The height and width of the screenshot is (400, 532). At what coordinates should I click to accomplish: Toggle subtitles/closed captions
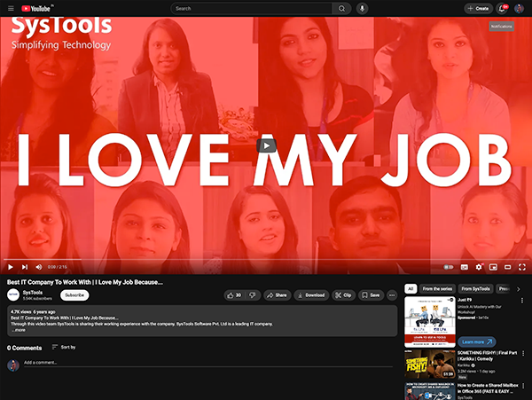pyautogui.click(x=464, y=267)
